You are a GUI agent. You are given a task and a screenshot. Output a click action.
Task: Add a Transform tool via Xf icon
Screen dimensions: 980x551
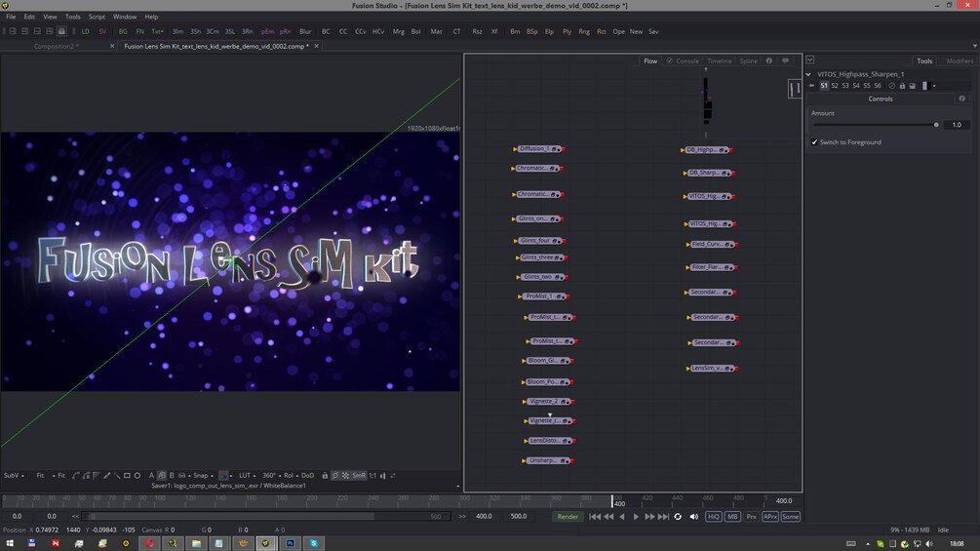pyautogui.click(x=494, y=31)
